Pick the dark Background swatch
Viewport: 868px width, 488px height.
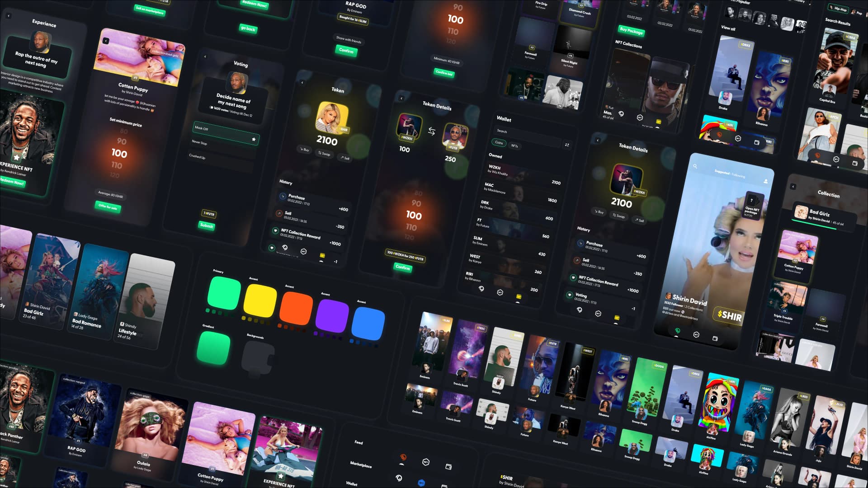point(258,358)
